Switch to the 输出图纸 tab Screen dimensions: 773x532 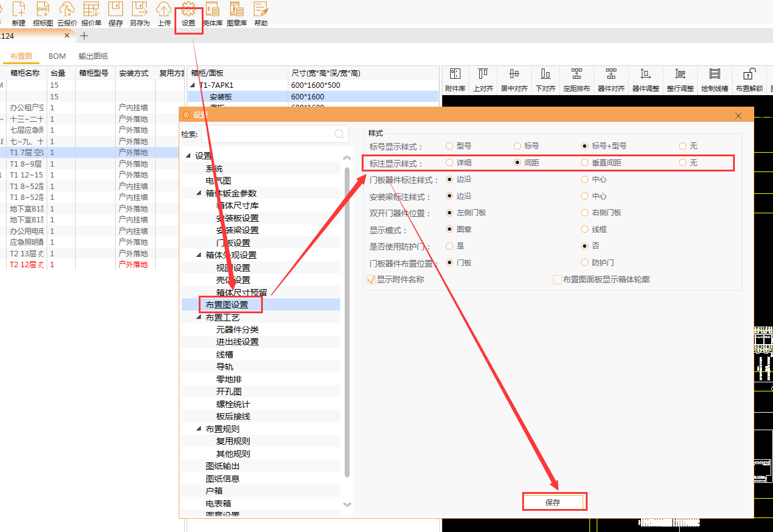pyautogui.click(x=93, y=56)
